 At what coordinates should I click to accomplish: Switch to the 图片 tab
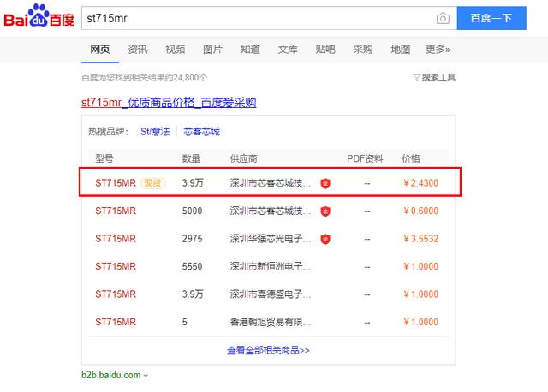pyautogui.click(x=212, y=50)
